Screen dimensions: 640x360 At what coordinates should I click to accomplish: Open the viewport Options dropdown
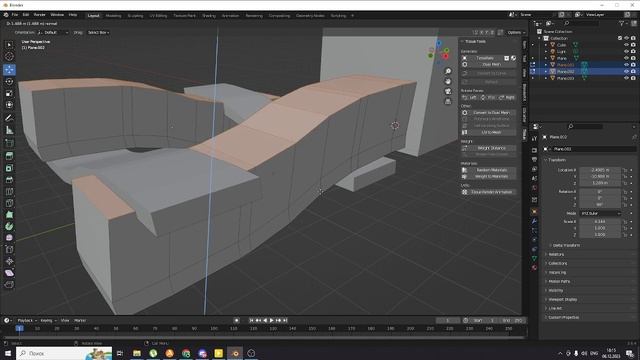pos(516,32)
